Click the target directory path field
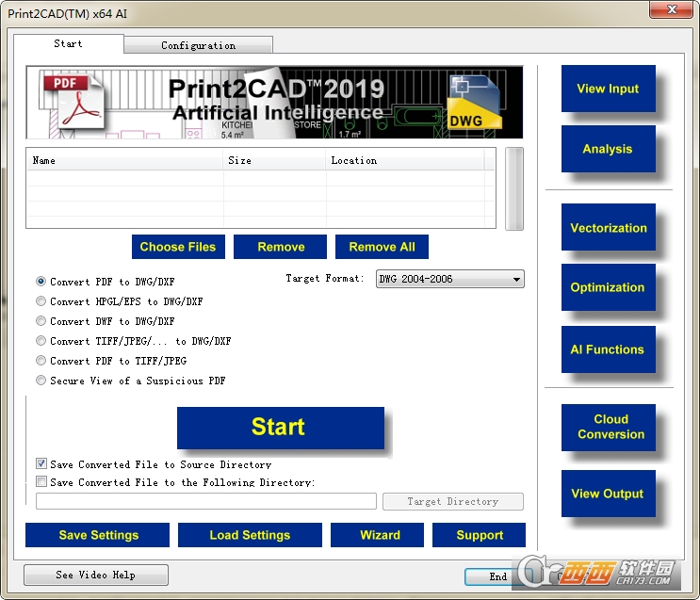 click(x=206, y=501)
